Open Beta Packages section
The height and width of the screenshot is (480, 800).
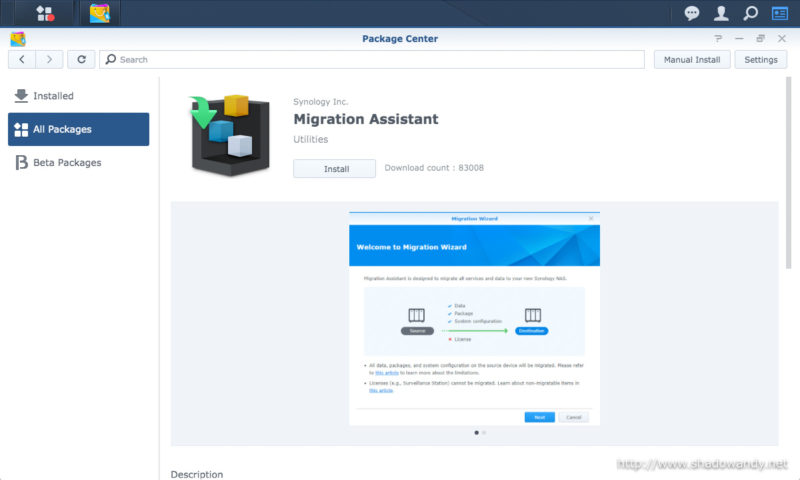pos(79,162)
